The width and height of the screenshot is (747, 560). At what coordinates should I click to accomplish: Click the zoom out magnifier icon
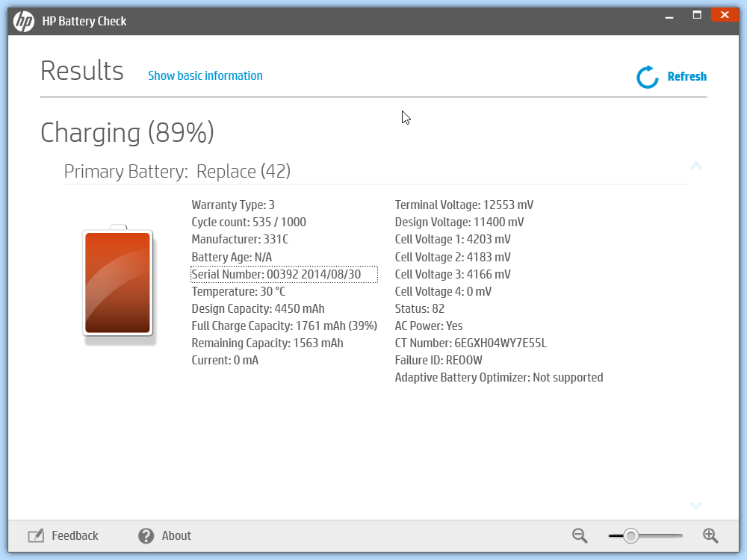580,535
